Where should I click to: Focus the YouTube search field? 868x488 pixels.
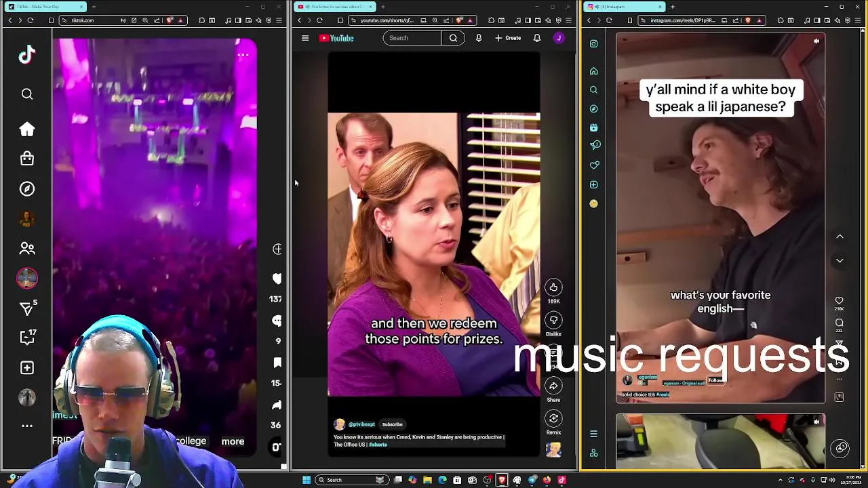click(412, 38)
